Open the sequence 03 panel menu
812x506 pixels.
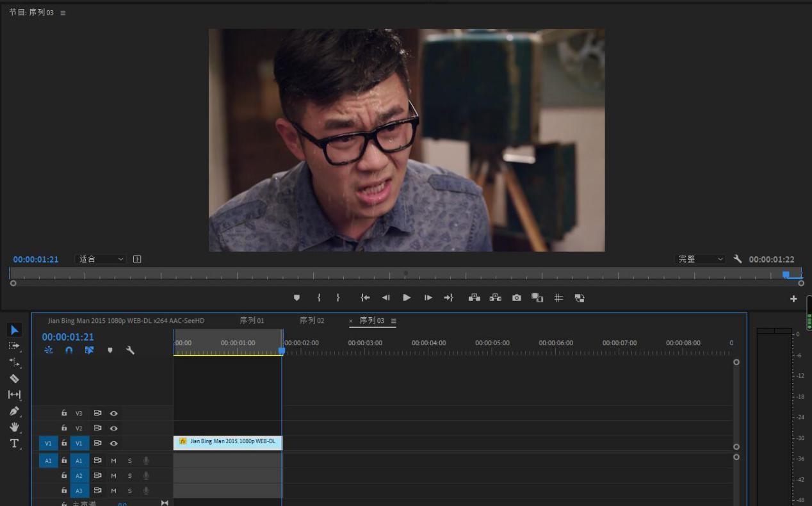(393, 321)
